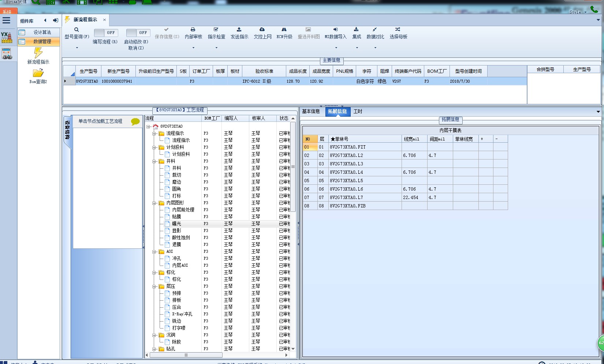The width and height of the screenshot is (604, 364).
Task: Collapse the 层压 tree folder
Action: [x=154, y=286]
